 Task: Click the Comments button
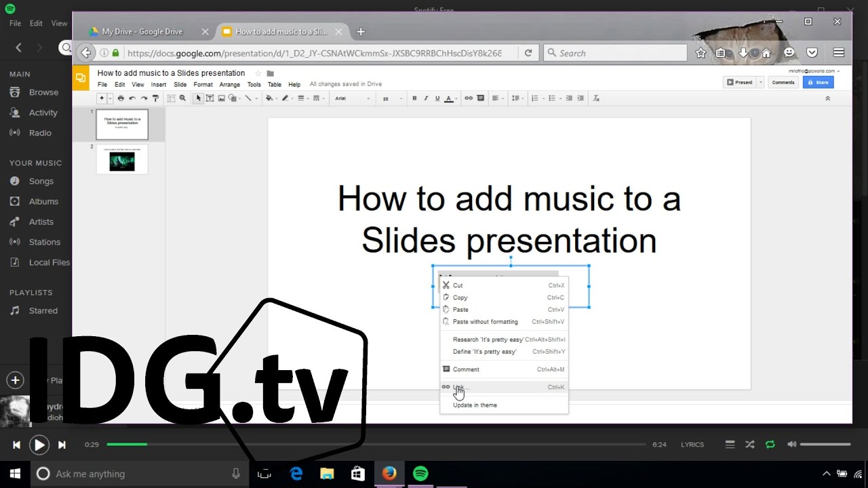[x=783, y=82]
